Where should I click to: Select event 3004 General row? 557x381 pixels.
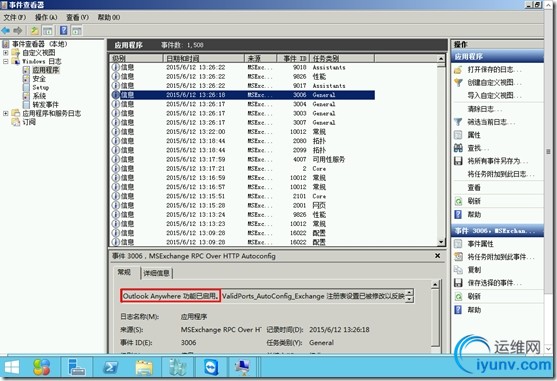pos(242,104)
